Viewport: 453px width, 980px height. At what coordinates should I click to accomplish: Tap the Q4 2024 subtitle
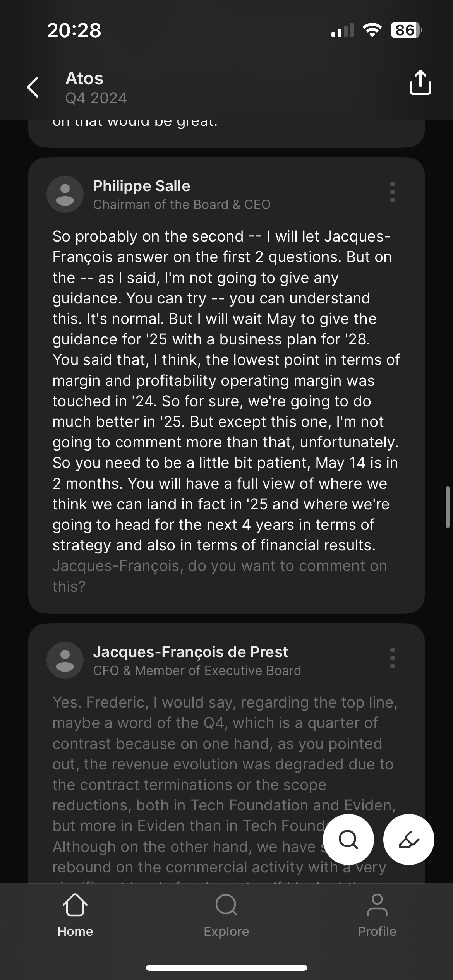(96, 98)
